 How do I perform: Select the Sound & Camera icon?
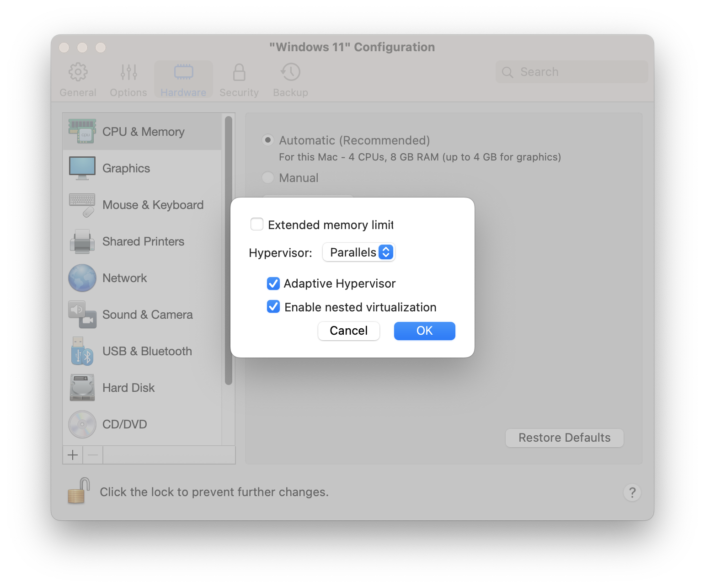click(82, 315)
